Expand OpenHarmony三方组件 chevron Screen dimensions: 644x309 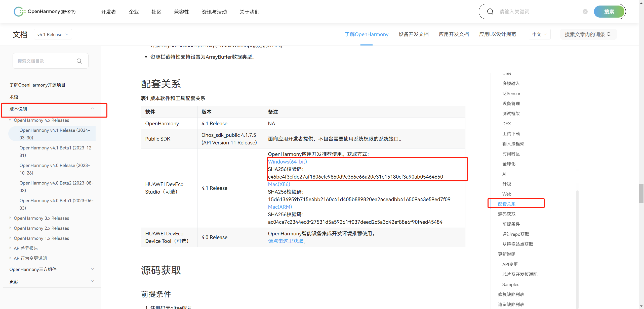click(92, 269)
